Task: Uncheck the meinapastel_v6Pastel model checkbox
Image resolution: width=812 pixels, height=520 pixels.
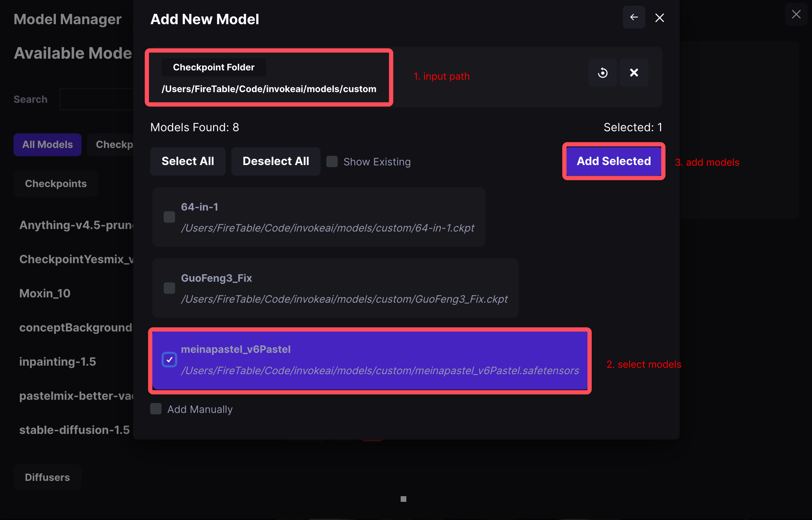Action: (x=169, y=360)
